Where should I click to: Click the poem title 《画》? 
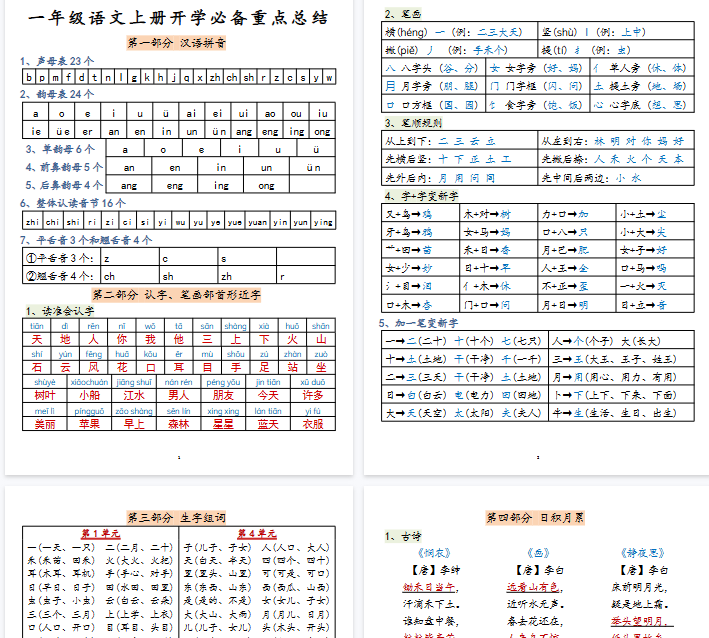tap(538, 553)
